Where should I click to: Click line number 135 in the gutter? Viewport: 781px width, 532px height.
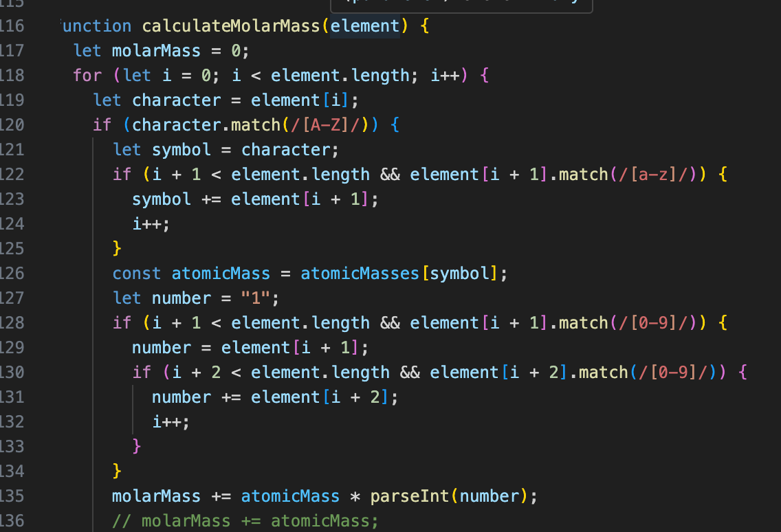(x=14, y=496)
